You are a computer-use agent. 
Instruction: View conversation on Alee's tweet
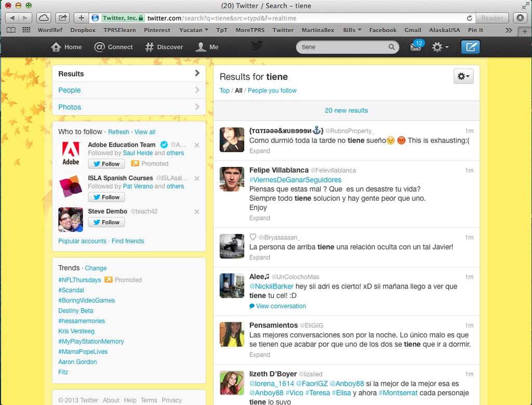pos(277,306)
